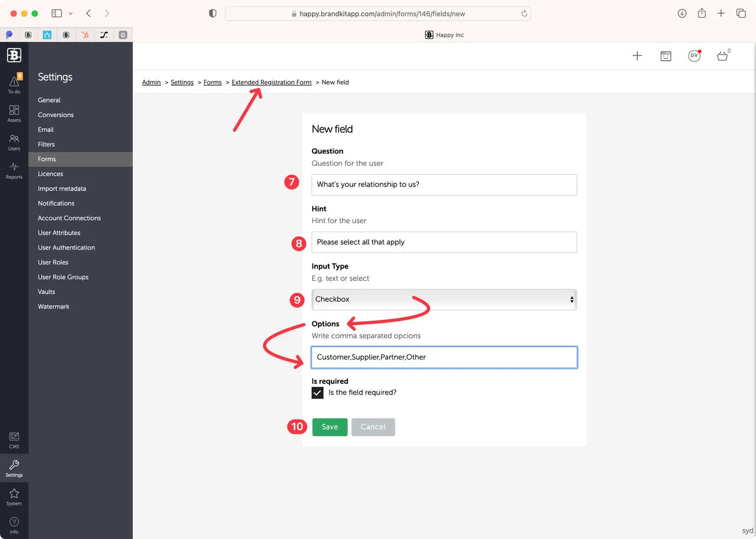
Task: Click the plus icon in app header
Action: coord(637,56)
